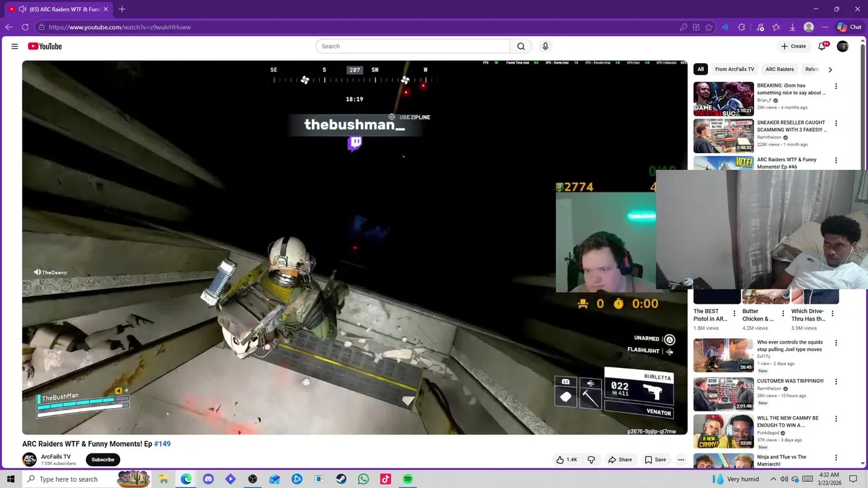This screenshot has height=488, width=868.
Task: Open options menu for SNEAKER RESELLER video
Action: pos(836,123)
